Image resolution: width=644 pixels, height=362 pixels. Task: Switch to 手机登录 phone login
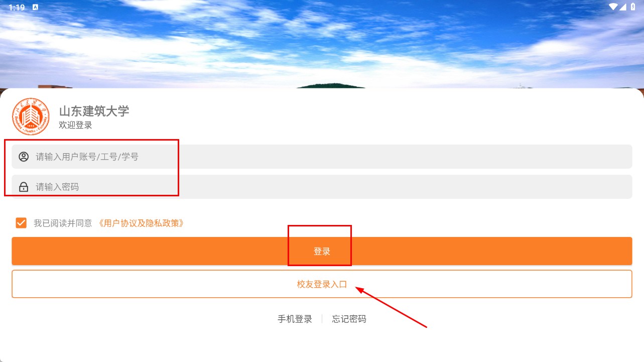coord(295,319)
